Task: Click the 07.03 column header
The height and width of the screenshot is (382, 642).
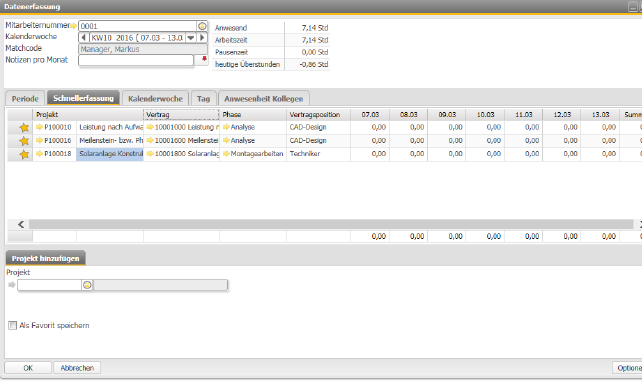Action: click(370, 115)
